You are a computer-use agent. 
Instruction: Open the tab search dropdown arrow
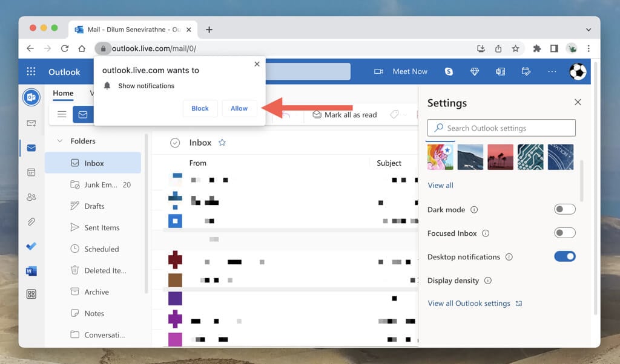click(x=589, y=30)
